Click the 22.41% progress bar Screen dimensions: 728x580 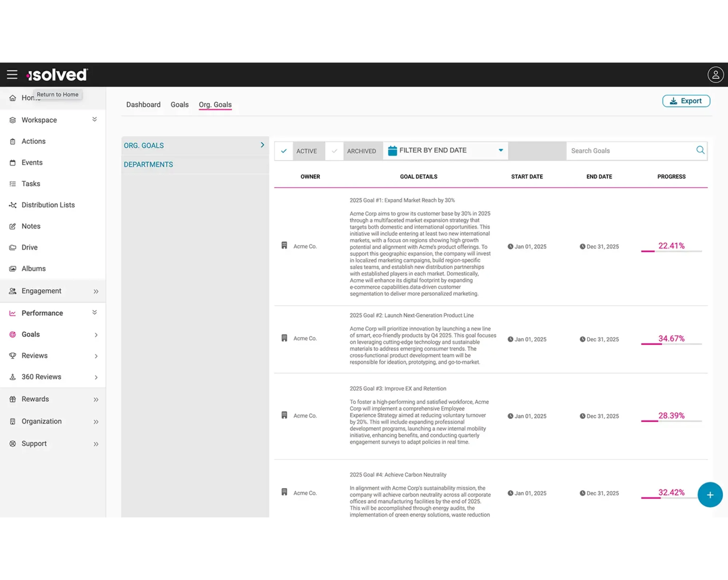(671, 251)
